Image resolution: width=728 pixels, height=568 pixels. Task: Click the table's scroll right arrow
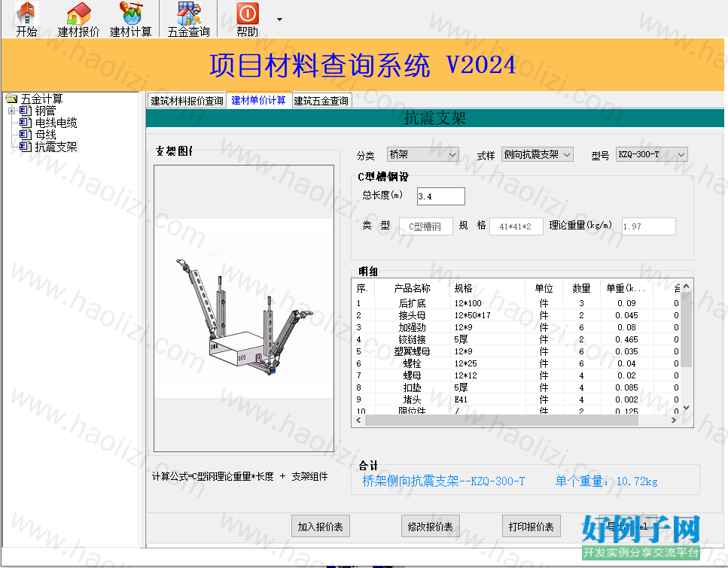pos(674,420)
